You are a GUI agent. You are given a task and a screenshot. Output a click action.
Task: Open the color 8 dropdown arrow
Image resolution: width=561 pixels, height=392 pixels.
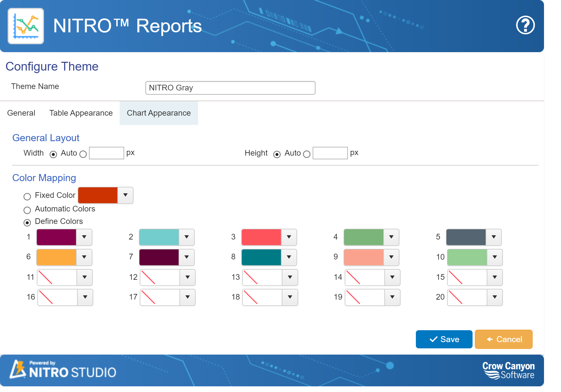(x=289, y=257)
